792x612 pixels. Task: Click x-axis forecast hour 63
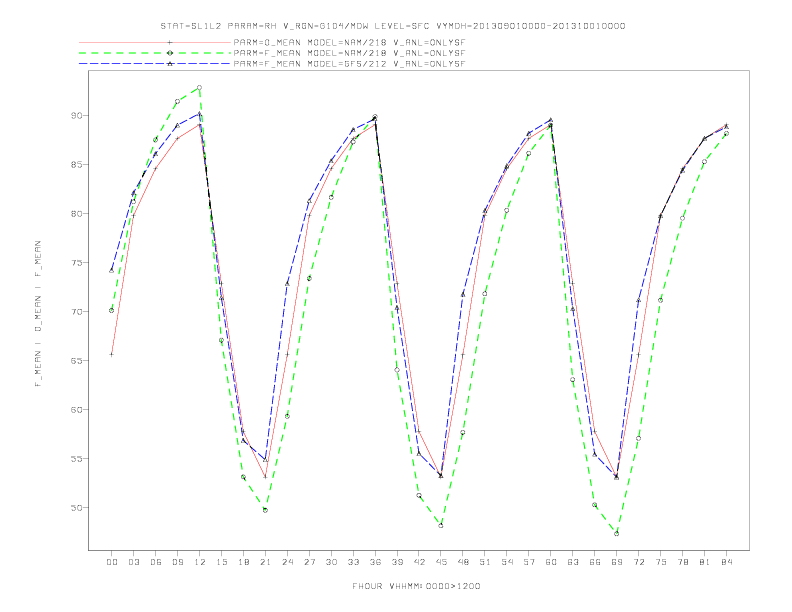click(573, 562)
